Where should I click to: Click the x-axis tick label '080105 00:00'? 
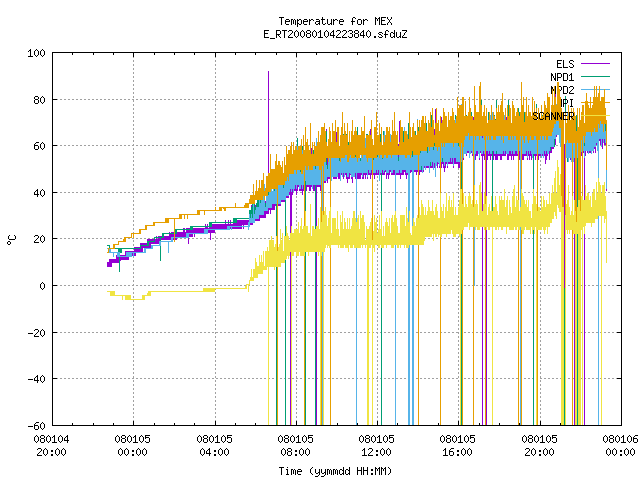point(133,446)
